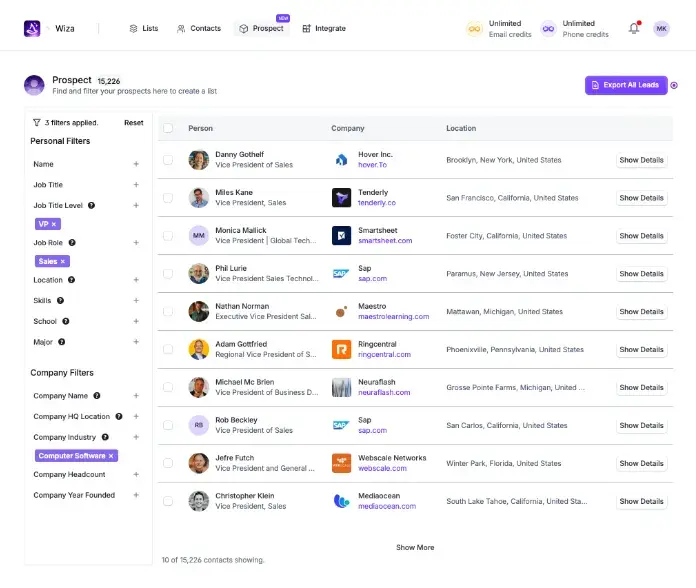This screenshot has width=696, height=588.
Task: Click the Mediaocean company logo
Action: point(341,501)
